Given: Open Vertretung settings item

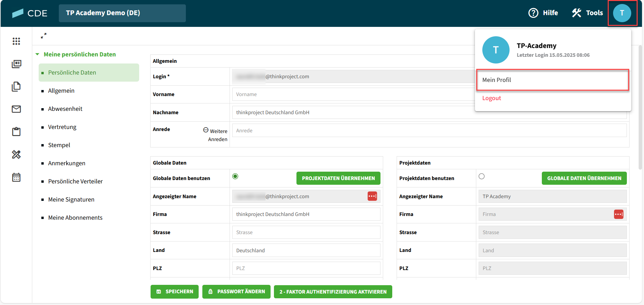Looking at the screenshot, I should [x=62, y=127].
